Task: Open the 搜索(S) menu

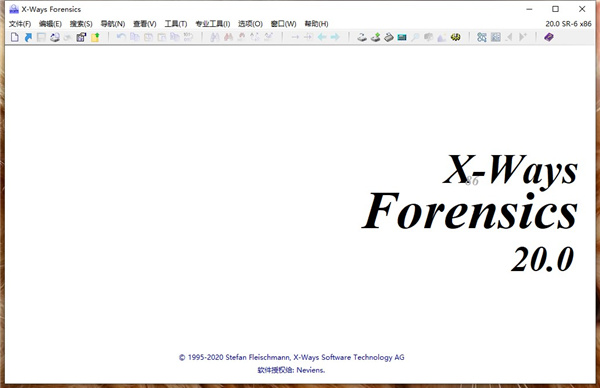Action: click(81, 24)
